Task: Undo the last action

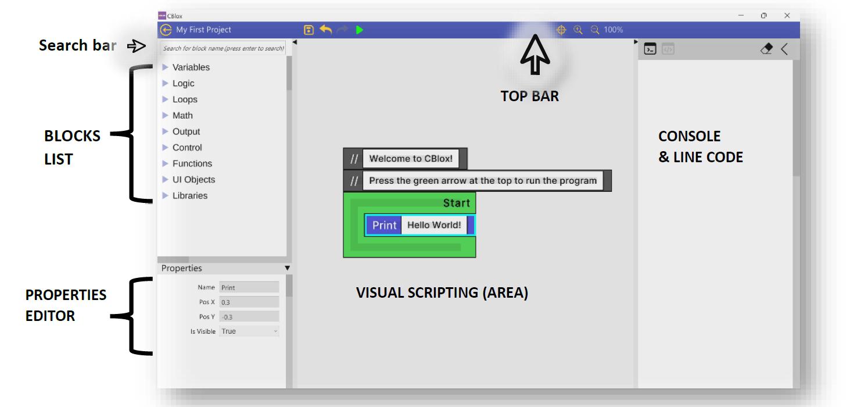Action: click(x=326, y=30)
